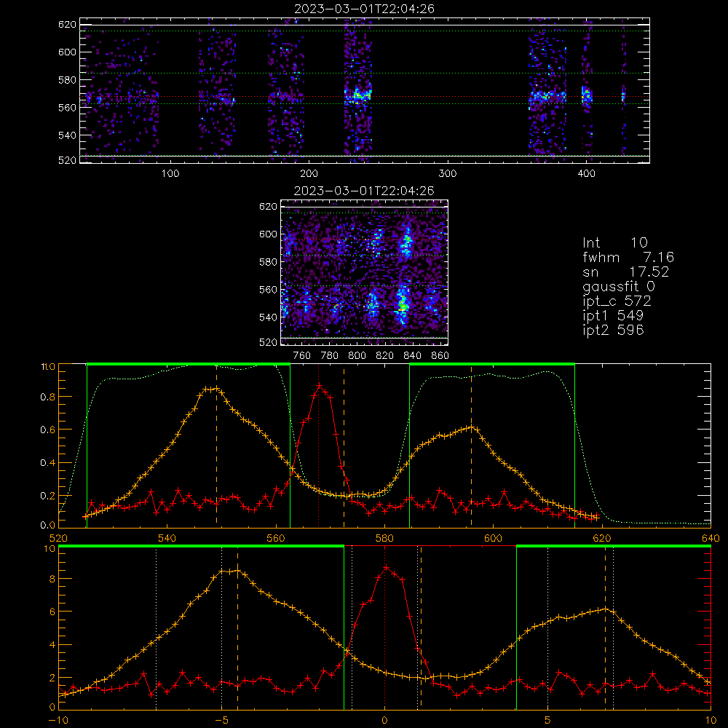
Task: Click x-axis label 300 on top image
Action: click(x=448, y=174)
